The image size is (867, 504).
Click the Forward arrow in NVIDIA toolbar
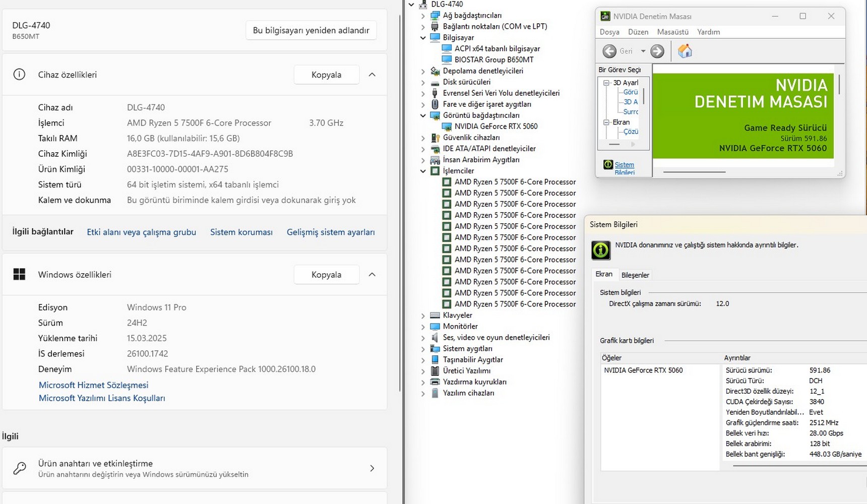657,51
